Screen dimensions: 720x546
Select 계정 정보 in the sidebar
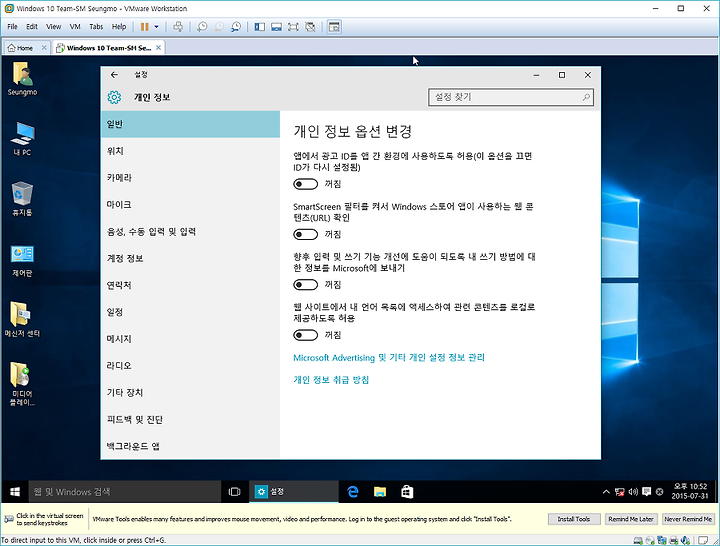point(190,258)
